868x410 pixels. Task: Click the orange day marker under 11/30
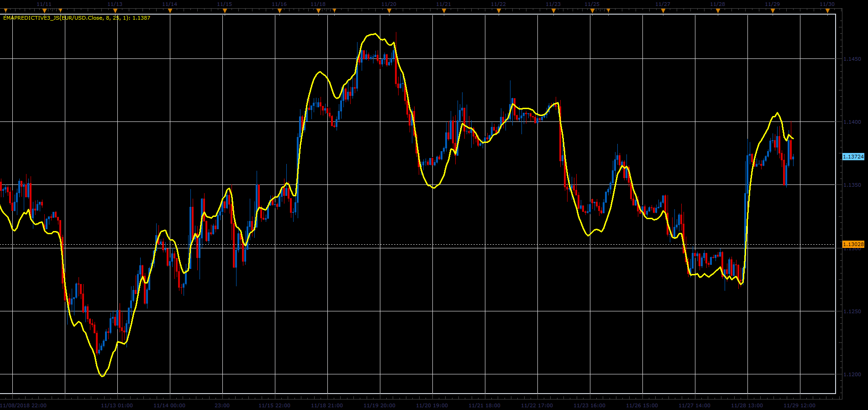click(827, 10)
